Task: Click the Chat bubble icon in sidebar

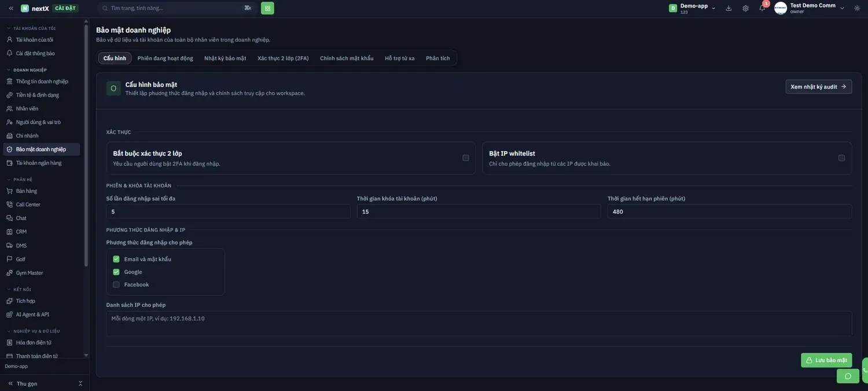Action: (9, 218)
